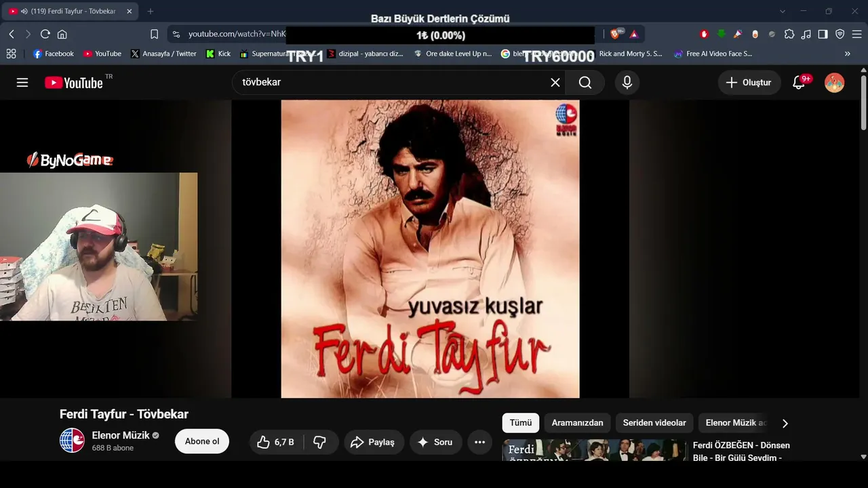
Task: Open the YouTube guide hamburger menu
Action: tap(22, 82)
